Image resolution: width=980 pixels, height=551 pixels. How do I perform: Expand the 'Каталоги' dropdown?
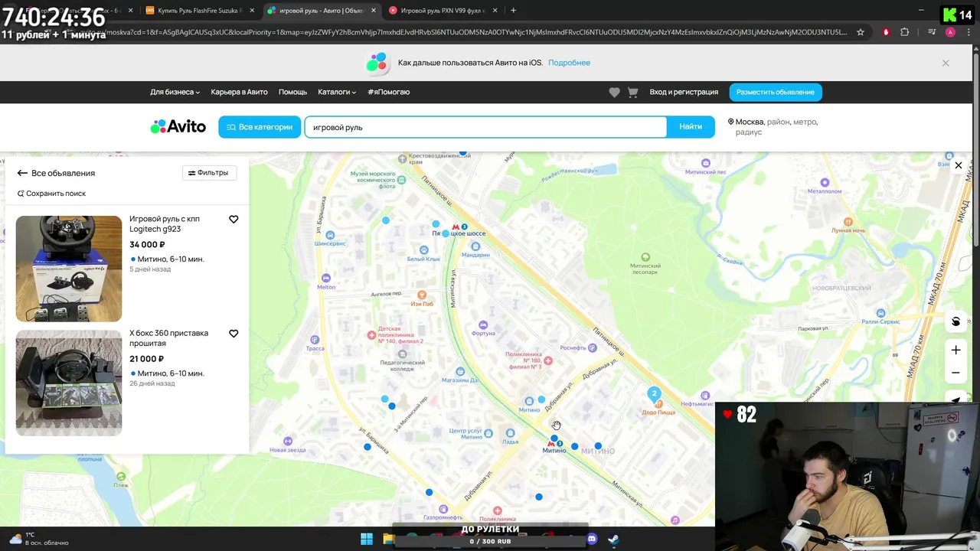[x=337, y=92]
